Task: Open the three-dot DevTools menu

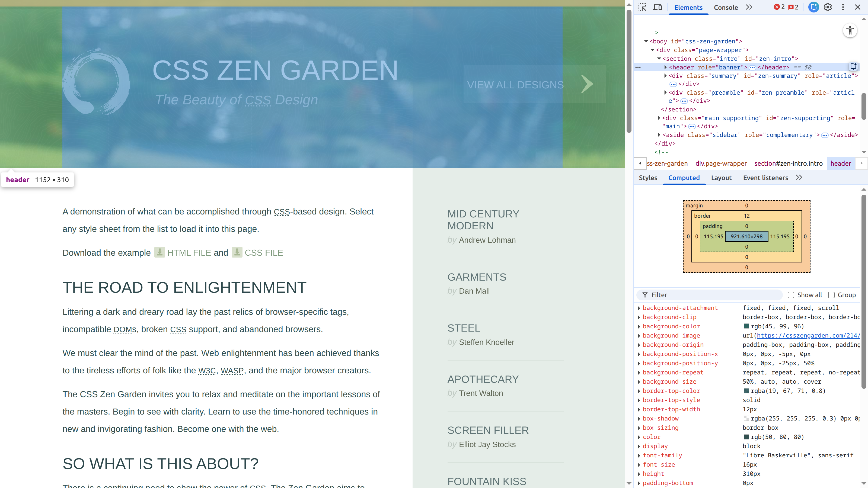Action: click(x=843, y=7)
